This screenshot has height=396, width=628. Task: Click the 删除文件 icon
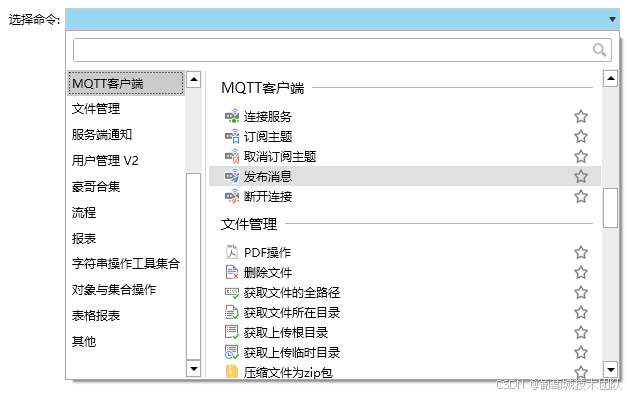click(x=232, y=272)
